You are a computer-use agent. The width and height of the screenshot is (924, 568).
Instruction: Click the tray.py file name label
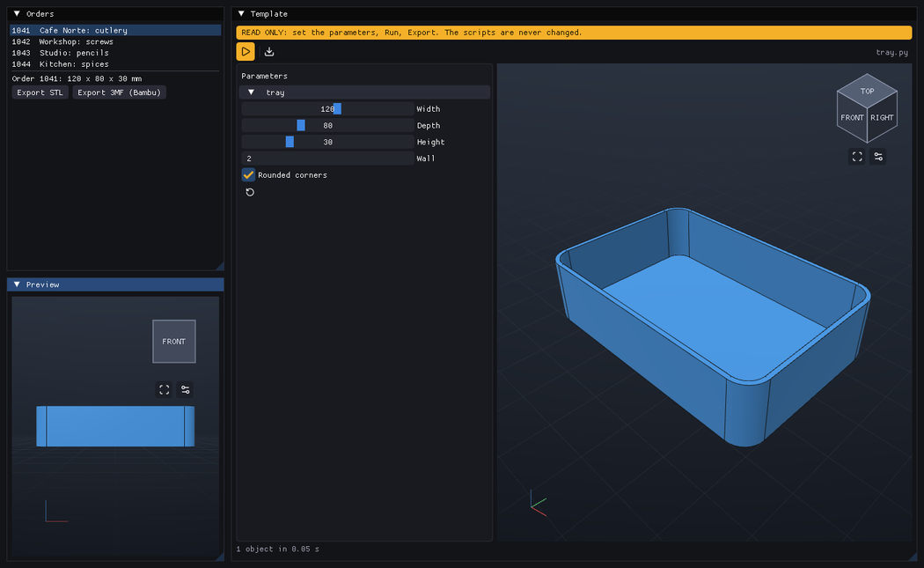coord(891,53)
